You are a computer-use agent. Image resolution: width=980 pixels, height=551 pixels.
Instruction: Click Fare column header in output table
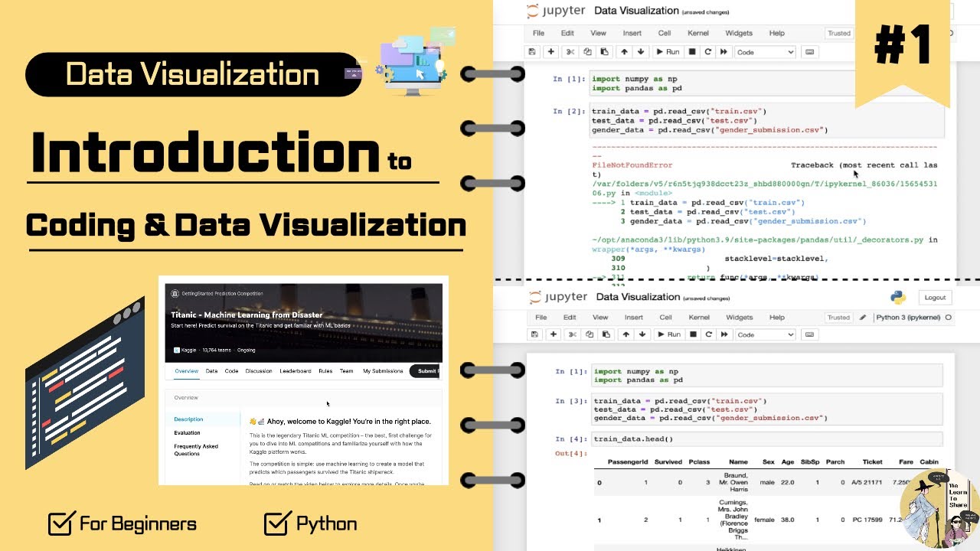[906, 462]
